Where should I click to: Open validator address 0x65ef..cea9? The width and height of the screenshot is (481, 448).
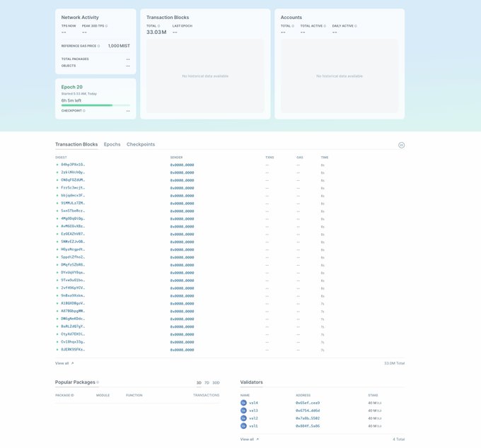coord(308,403)
